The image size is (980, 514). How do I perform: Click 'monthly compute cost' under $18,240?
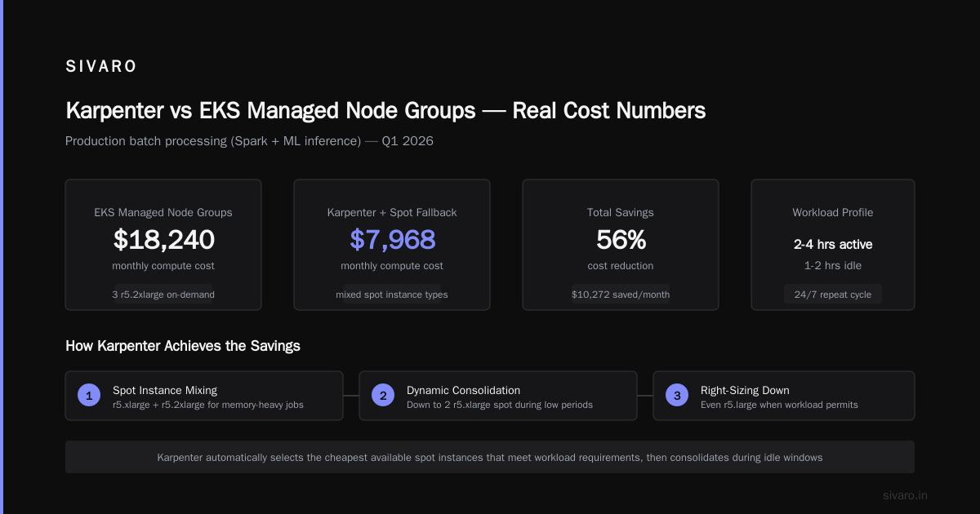(x=163, y=265)
